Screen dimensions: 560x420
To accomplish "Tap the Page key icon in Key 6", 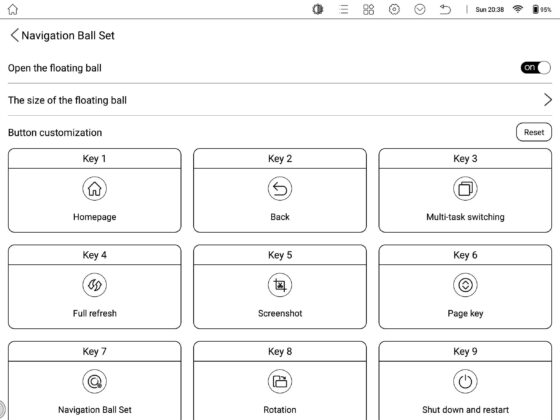I will pos(465,285).
